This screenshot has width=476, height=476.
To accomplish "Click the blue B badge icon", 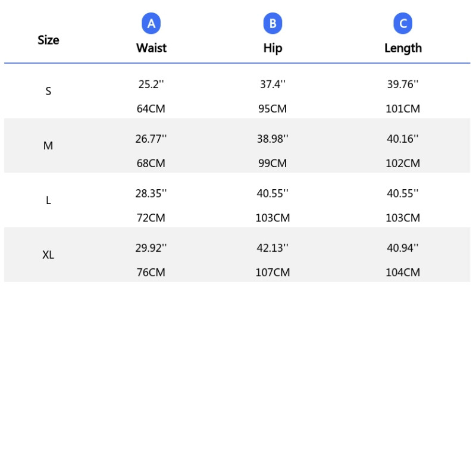I will [273, 24].
